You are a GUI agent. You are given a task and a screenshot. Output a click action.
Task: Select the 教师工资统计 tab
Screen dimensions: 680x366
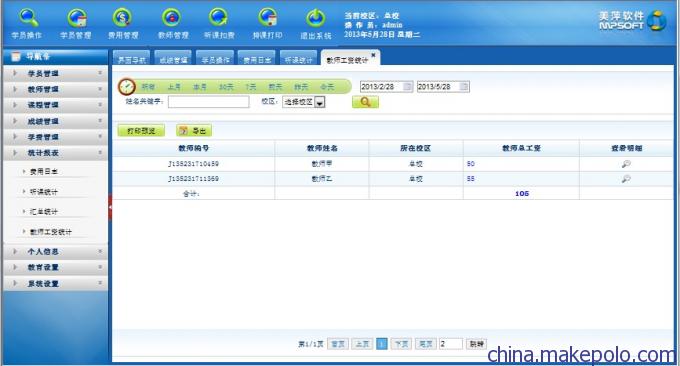[347, 60]
